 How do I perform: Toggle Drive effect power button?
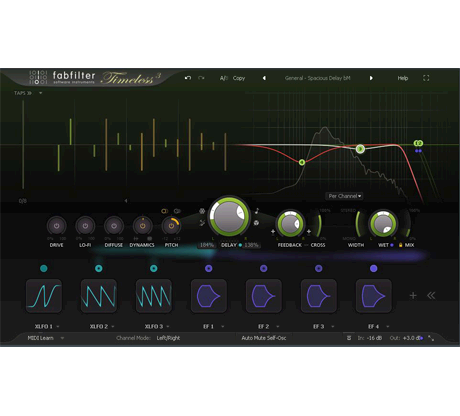click(x=57, y=226)
